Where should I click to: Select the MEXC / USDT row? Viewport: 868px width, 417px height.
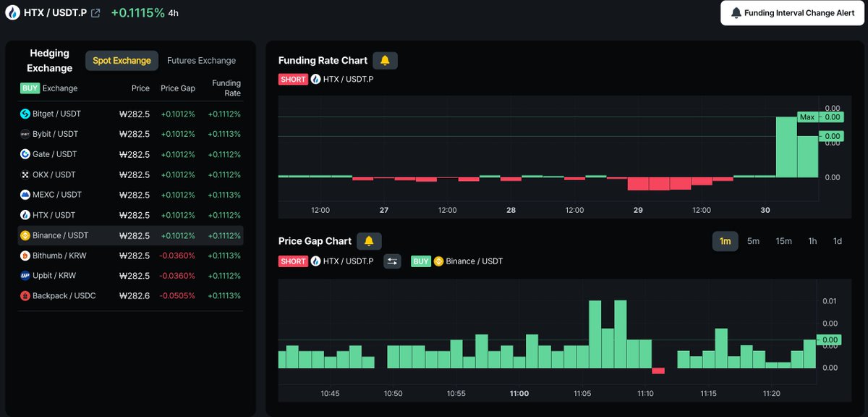(x=130, y=195)
